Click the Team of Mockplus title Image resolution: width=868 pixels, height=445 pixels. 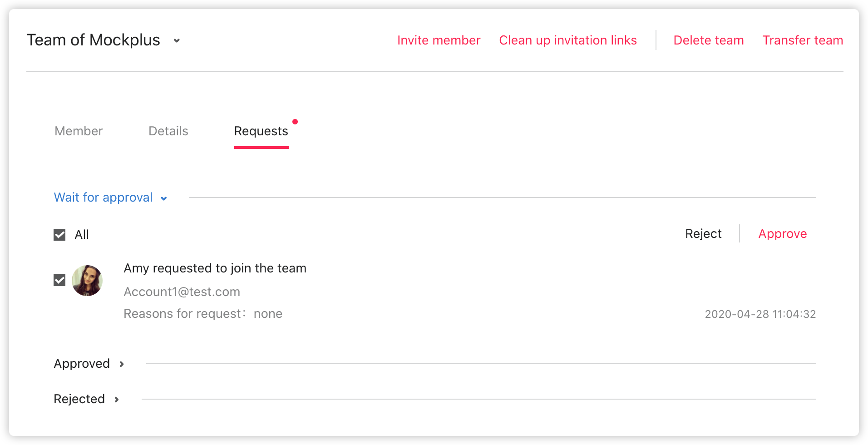pos(94,40)
